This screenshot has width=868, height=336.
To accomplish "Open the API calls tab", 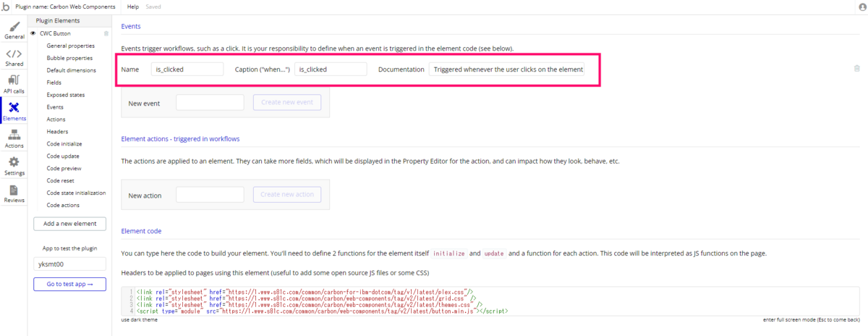I will coord(14,84).
